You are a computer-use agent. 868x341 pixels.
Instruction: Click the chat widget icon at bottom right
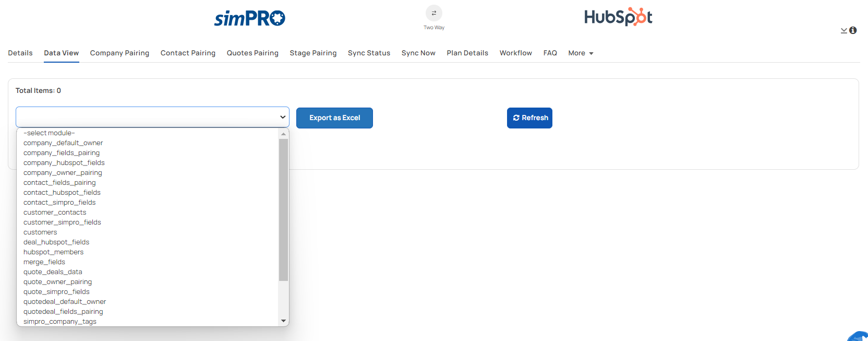point(859,336)
